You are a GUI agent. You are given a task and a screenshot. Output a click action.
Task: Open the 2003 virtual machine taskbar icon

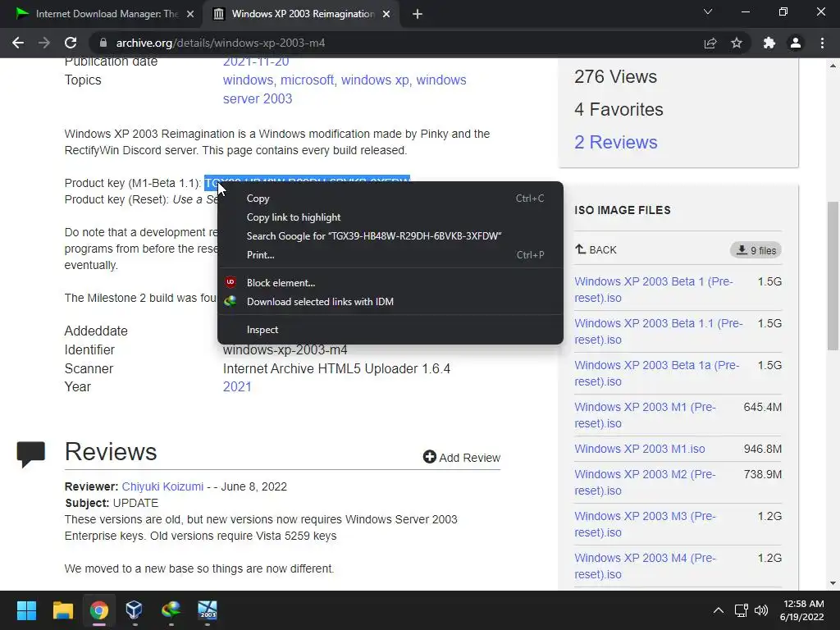(x=208, y=610)
